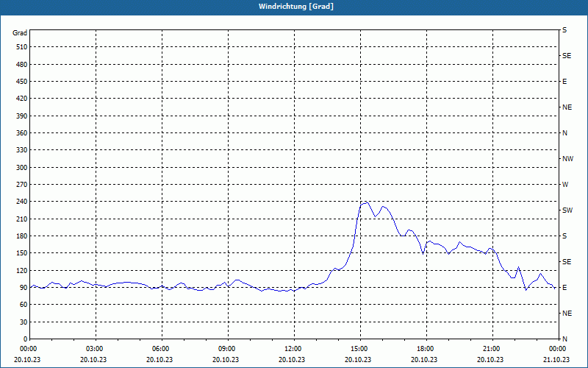This screenshot has height=368, width=588.
Task: Select the 450 y-axis value
Action: [x=22, y=82]
